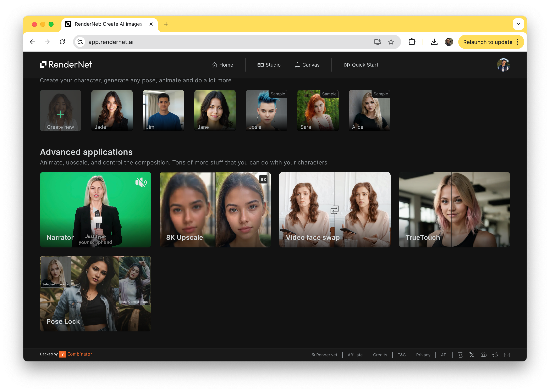Click the API documentation link
Viewport: 550px width, 392px height.
point(444,355)
